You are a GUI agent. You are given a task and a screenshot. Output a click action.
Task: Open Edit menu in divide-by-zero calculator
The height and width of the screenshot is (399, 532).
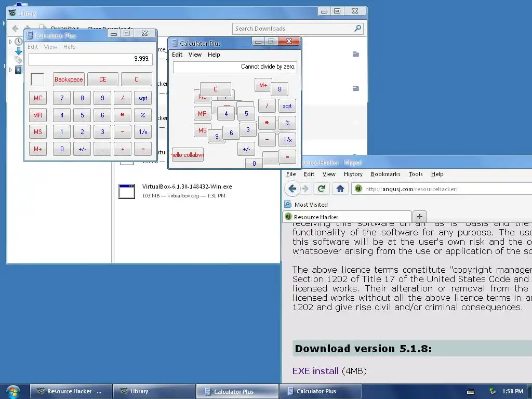[x=177, y=55]
